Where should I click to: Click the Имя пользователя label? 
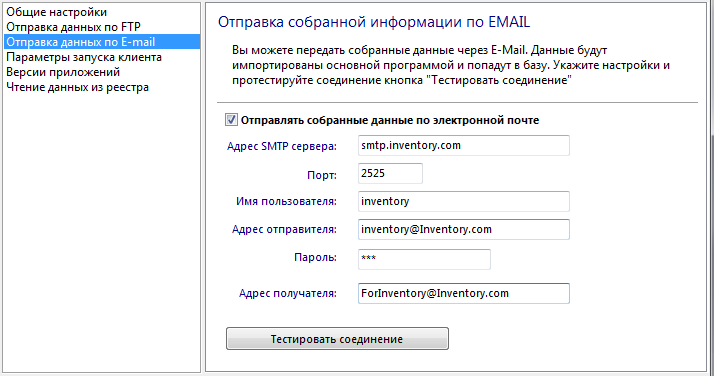point(286,201)
